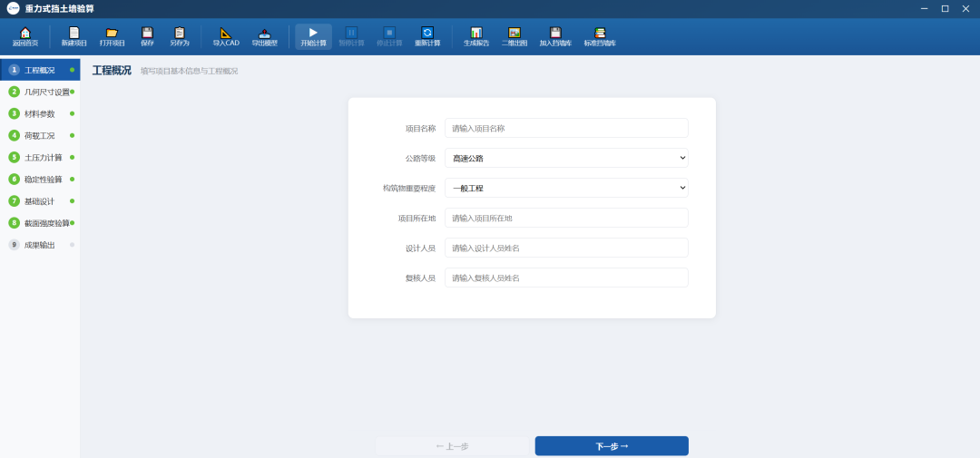This screenshot has height=458, width=980.
Task: Click the 公路等级 field label
Action: [420, 158]
